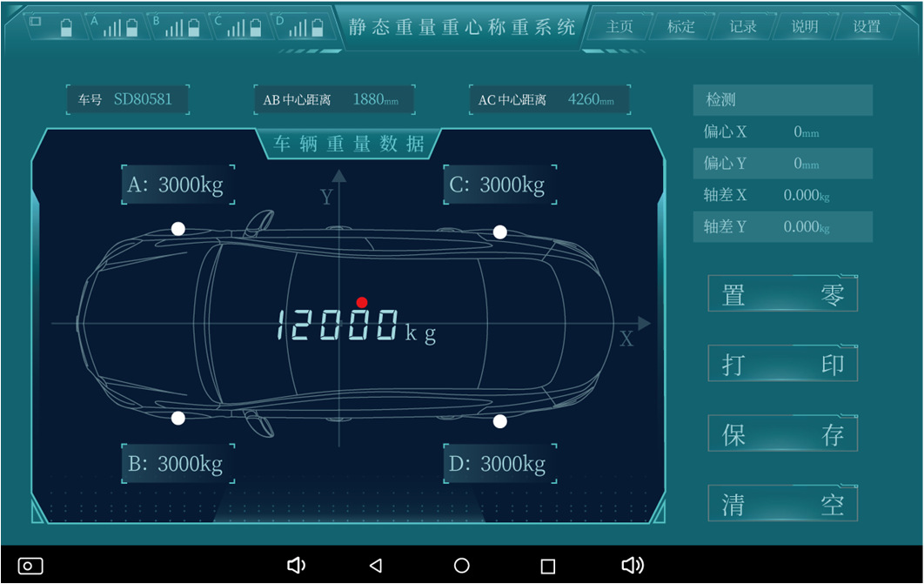Tap the right speaker volume icon

(633, 565)
